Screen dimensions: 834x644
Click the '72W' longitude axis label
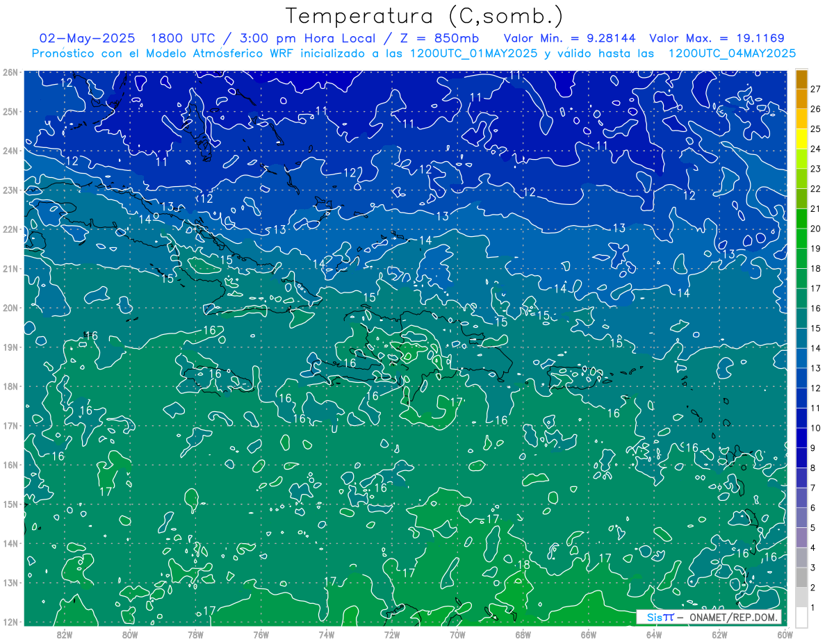[x=392, y=634]
